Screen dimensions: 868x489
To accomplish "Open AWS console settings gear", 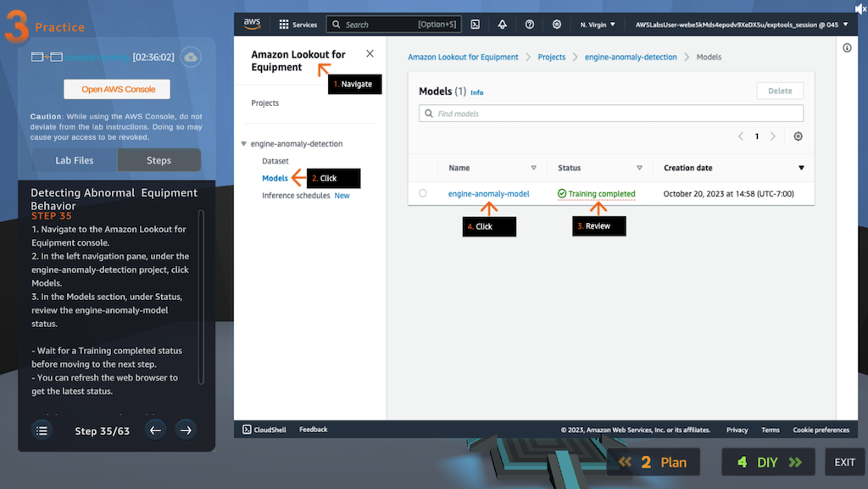I will click(x=557, y=25).
